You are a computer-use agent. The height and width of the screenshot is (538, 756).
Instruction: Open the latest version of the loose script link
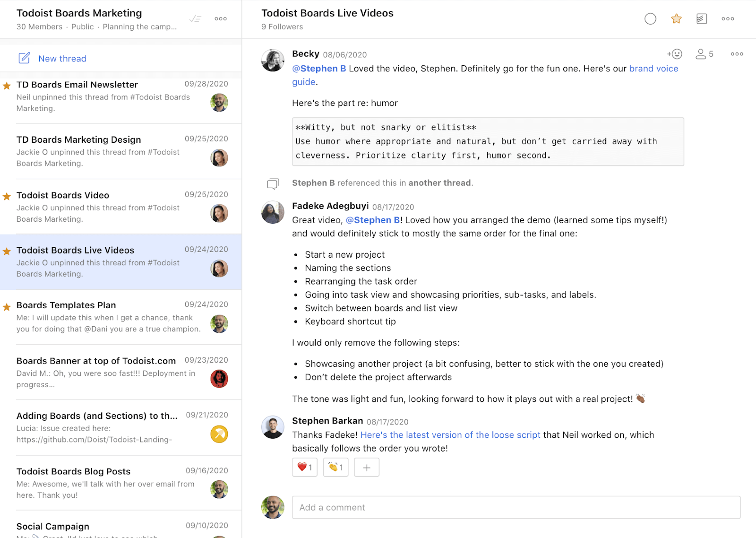[x=450, y=435]
